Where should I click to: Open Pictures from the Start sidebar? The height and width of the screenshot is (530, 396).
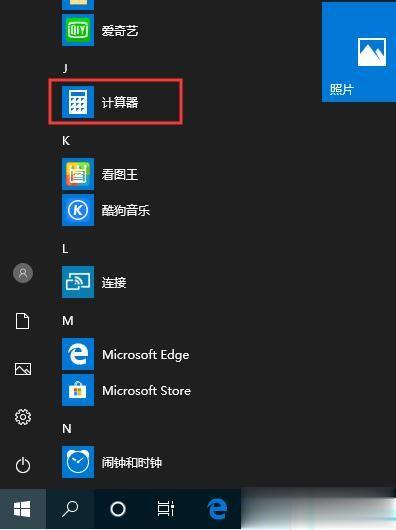23,369
